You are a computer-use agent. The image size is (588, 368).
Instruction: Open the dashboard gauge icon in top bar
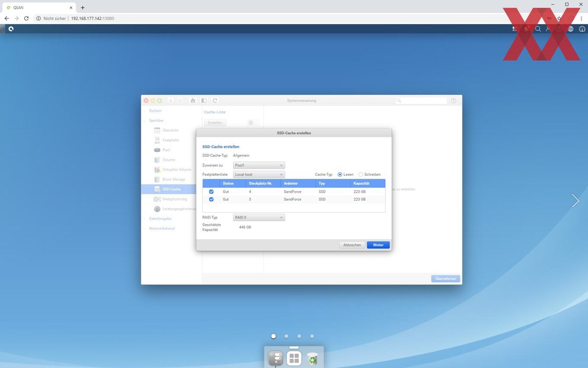tap(582, 29)
